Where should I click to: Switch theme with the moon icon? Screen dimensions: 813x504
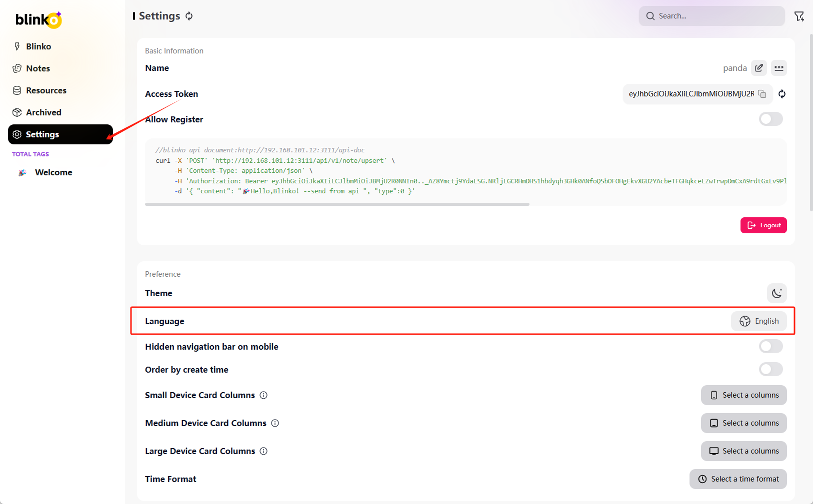tap(776, 293)
